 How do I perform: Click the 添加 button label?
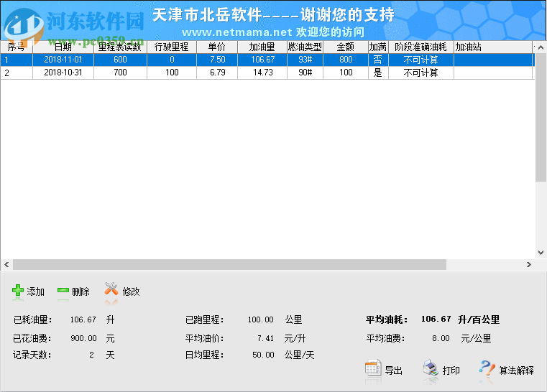coord(36,291)
